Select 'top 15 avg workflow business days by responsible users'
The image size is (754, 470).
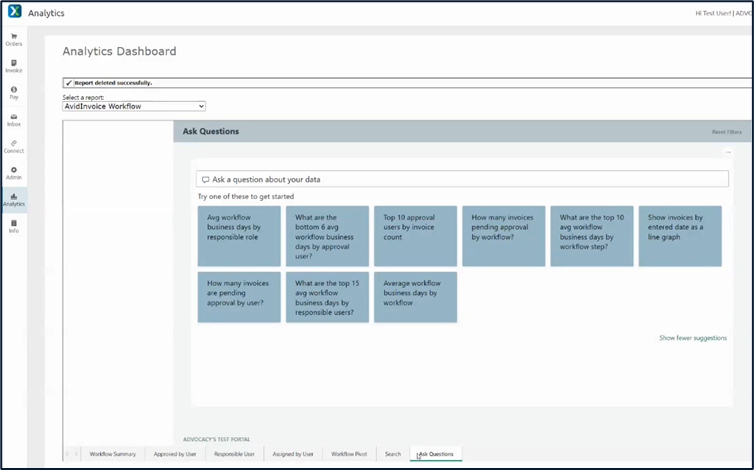click(327, 297)
